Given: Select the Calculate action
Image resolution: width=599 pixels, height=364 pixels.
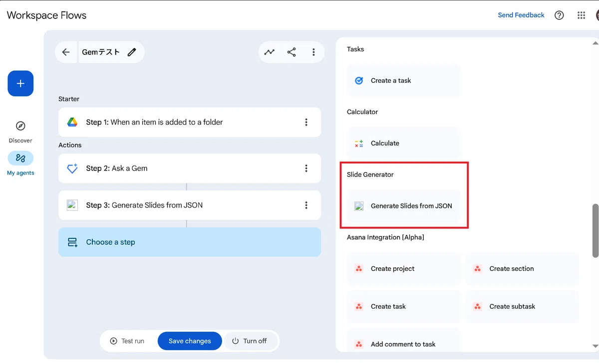Looking at the screenshot, I should [404, 143].
